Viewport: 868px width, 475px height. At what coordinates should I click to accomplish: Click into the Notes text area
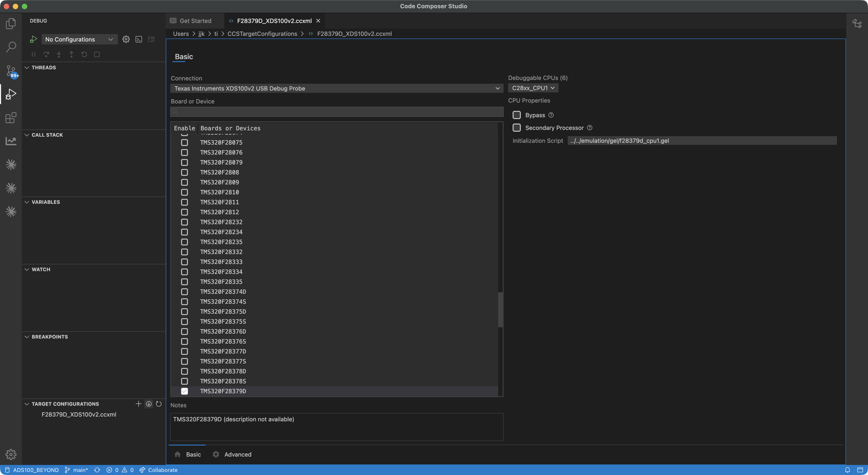coord(337,427)
